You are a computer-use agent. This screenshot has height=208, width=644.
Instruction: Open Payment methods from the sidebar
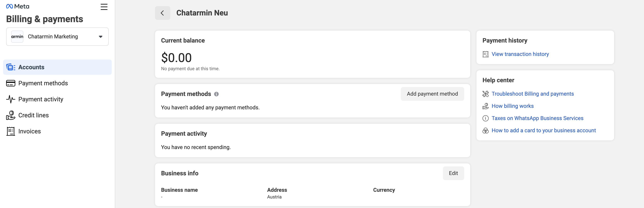[x=43, y=83]
